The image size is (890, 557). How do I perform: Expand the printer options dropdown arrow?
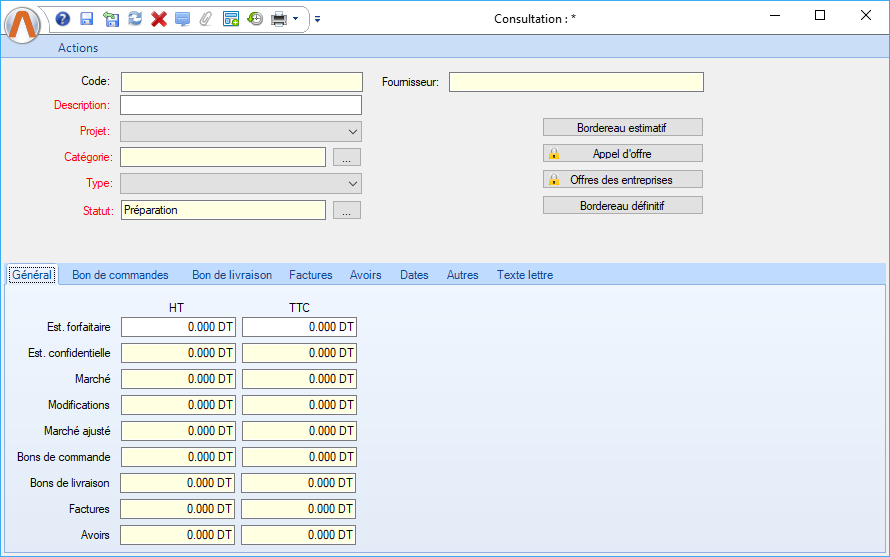(x=296, y=19)
